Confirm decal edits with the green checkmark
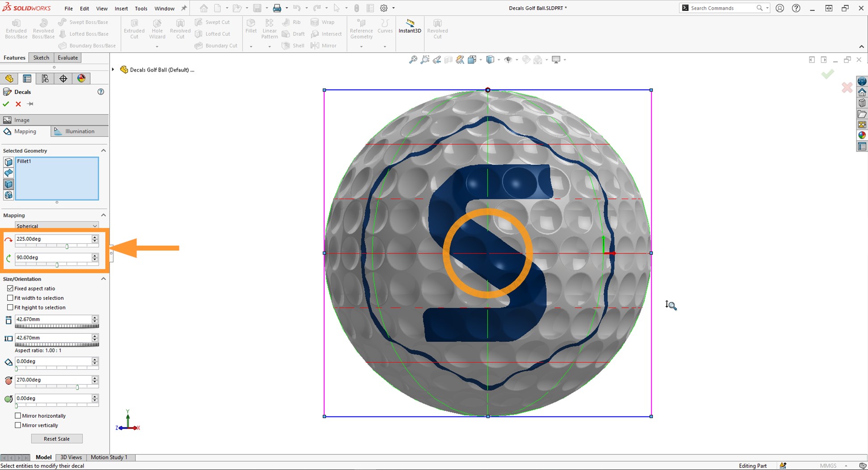Screen dimensions: 868x470 click(x=6, y=104)
